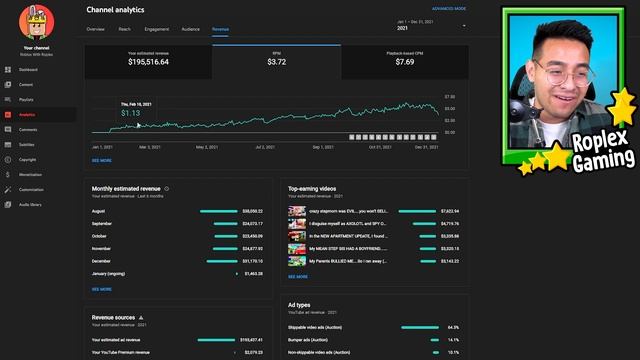Open thumbnail of Parents BULLIED ME video
Image resolution: width=640 pixels, height=360 pixels.
click(297, 261)
